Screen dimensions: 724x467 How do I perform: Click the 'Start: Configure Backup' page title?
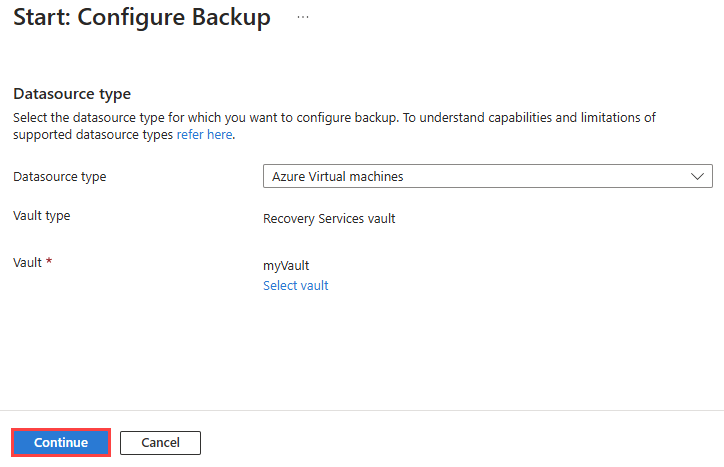[x=141, y=19]
